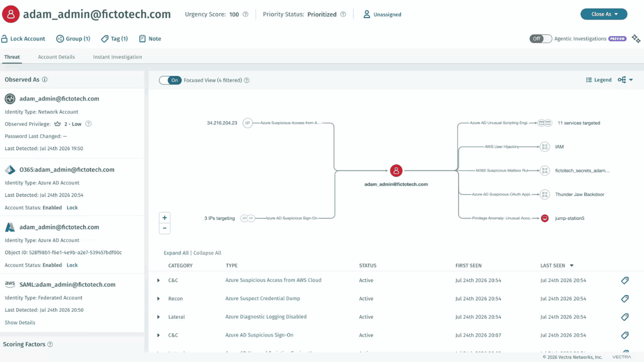This screenshot has width=644, height=362.
Task: Select the 34.216.204.23 IP node
Action: coord(248,123)
